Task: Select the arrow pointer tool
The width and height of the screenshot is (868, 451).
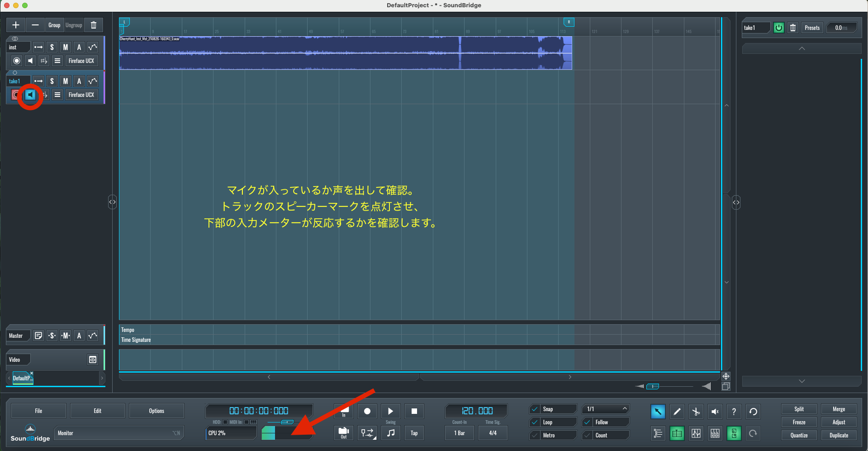Action: [658, 411]
